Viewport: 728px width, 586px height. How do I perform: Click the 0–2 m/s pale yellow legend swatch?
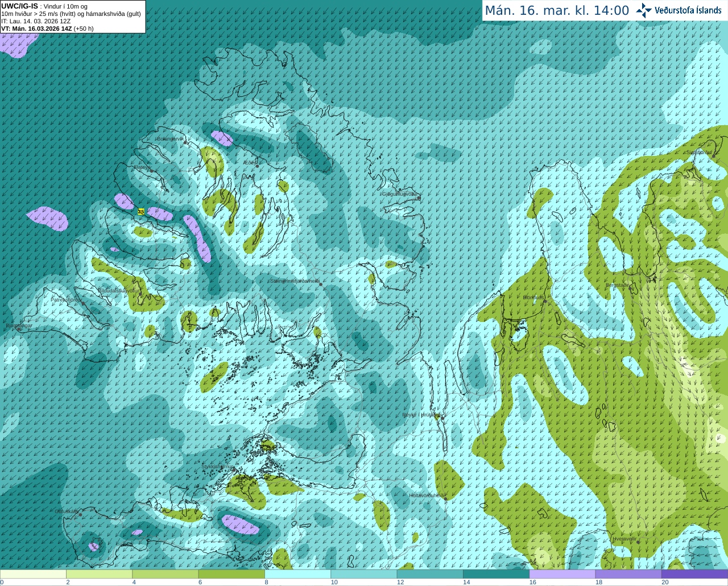(x=33, y=575)
